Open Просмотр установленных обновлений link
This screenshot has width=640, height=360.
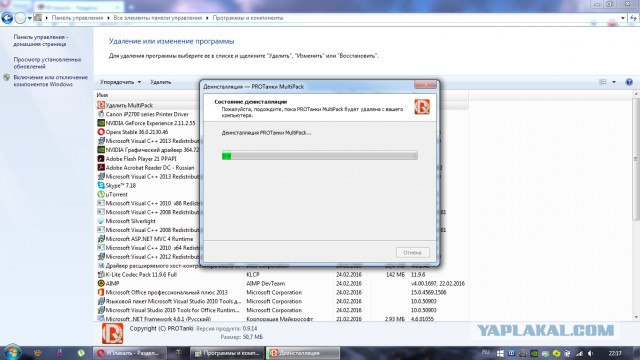pyautogui.click(x=47, y=63)
